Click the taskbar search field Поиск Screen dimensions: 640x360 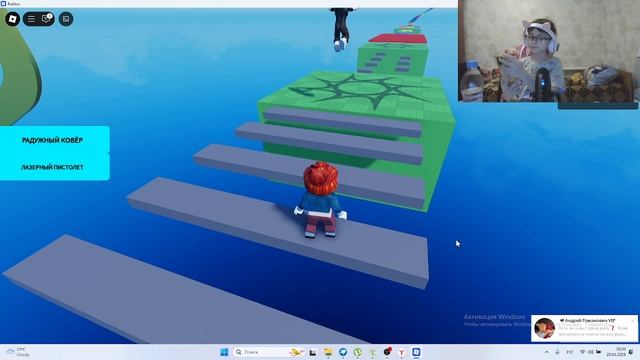269,352
